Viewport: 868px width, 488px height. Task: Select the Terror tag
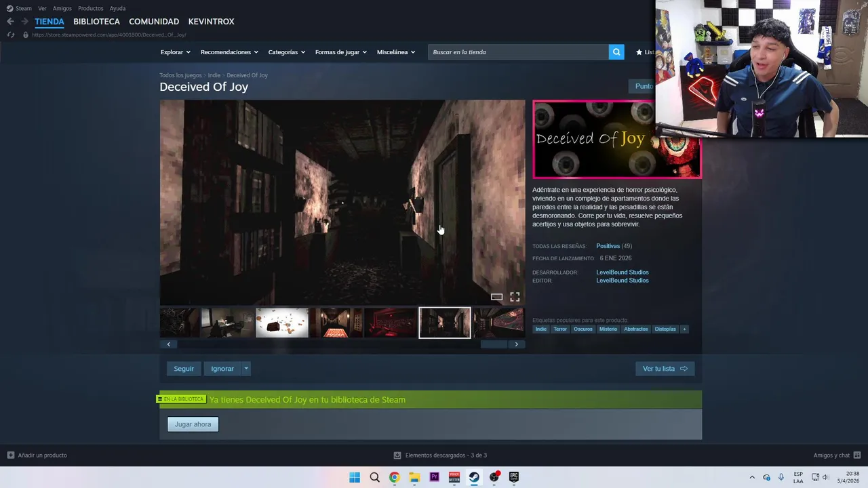point(560,329)
